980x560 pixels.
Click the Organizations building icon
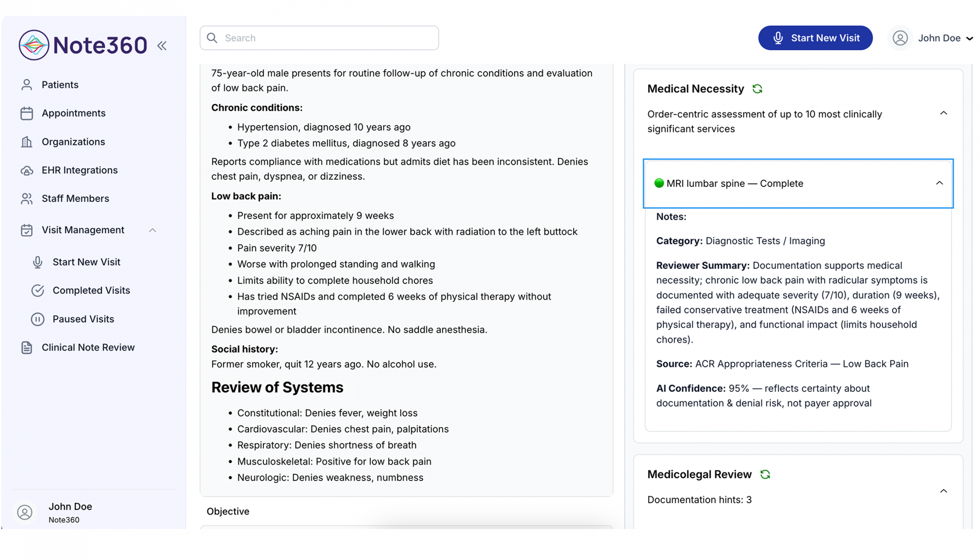coord(26,142)
